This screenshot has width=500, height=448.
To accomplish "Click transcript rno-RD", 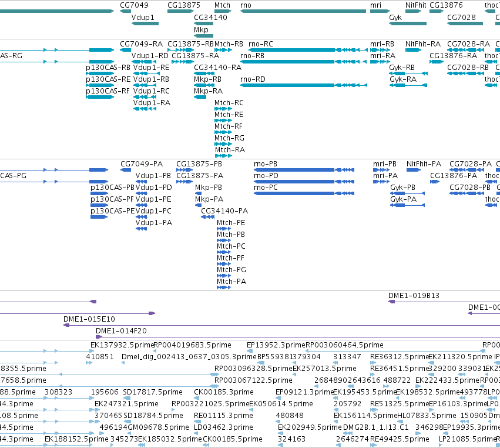I will pyautogui.click(x=253, y=79).
